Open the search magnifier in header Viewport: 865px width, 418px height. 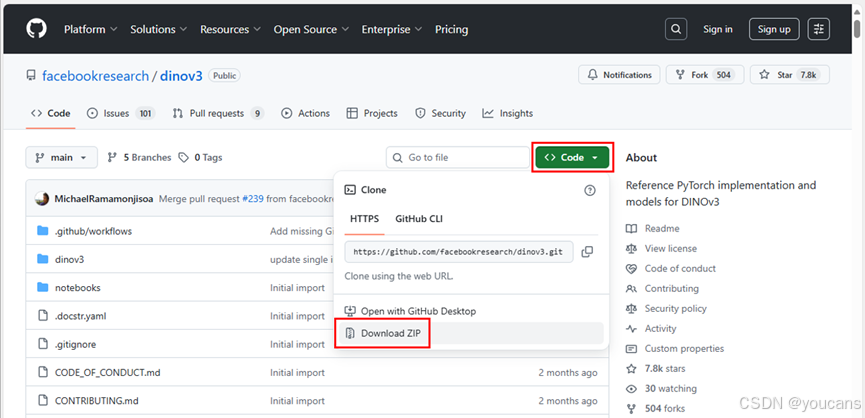point(676,29)
